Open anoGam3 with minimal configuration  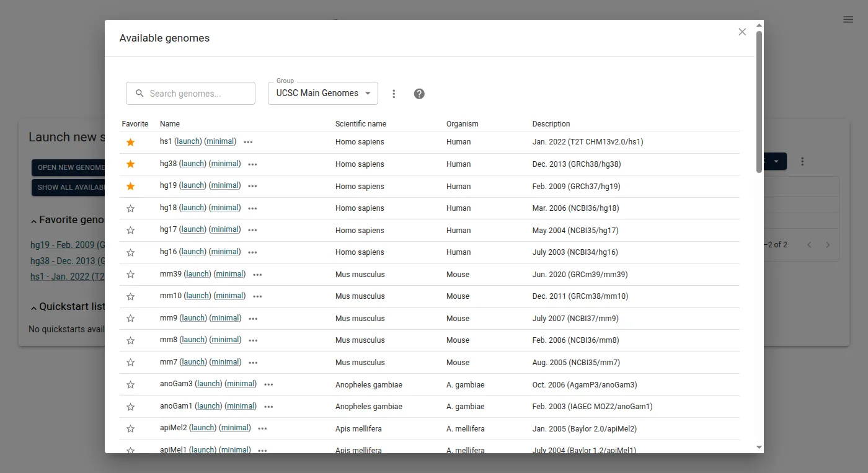click(x=241, y=384)
